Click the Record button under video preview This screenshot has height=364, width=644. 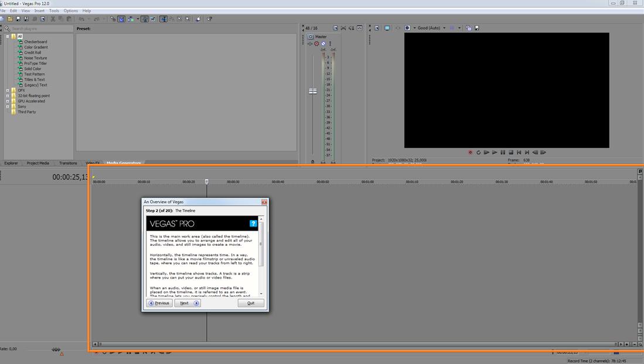(471, 152)
